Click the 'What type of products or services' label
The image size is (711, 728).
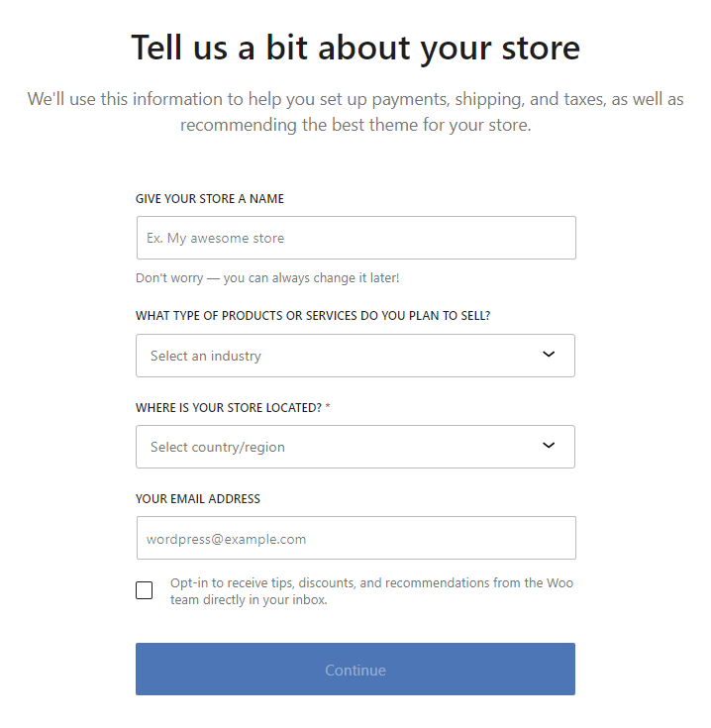point(313,316)
